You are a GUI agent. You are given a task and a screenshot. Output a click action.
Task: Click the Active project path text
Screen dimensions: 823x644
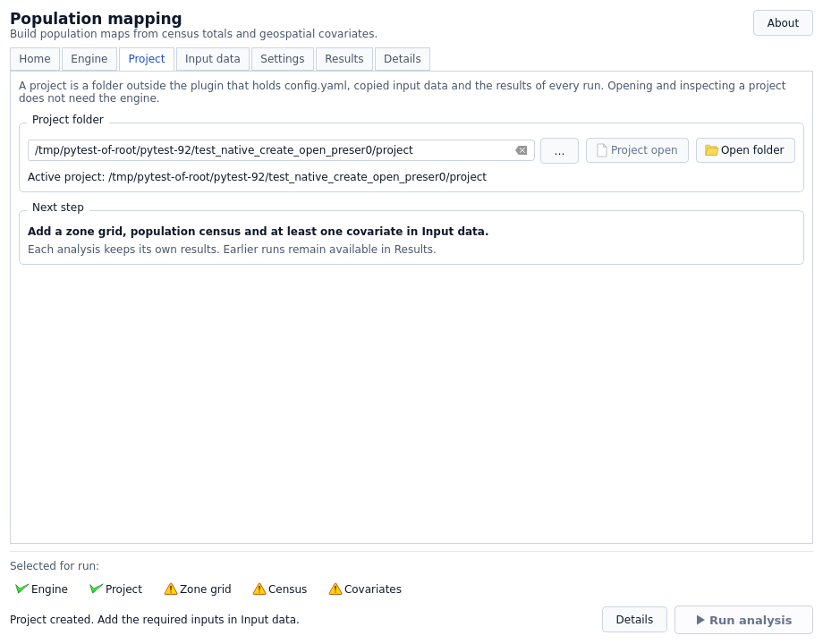258,177
